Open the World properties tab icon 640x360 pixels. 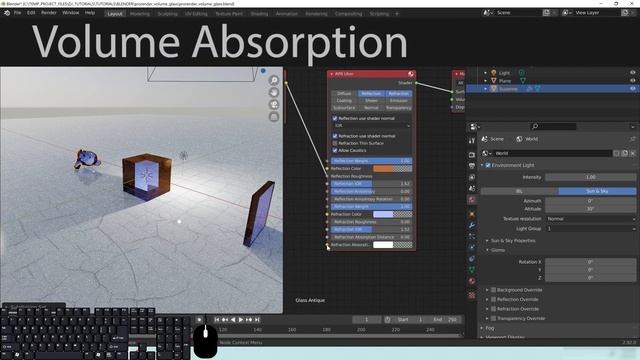(x=472, y=200)
